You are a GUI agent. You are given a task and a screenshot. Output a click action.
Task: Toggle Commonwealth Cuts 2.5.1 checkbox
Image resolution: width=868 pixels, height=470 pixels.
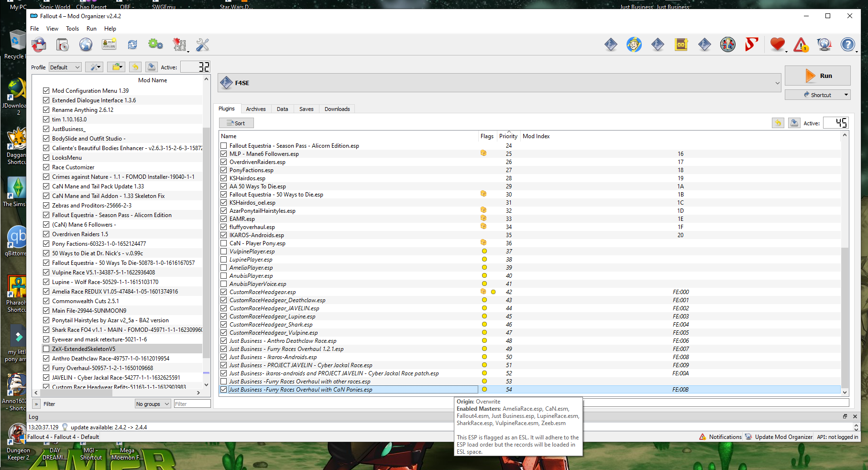click(46, 301)
